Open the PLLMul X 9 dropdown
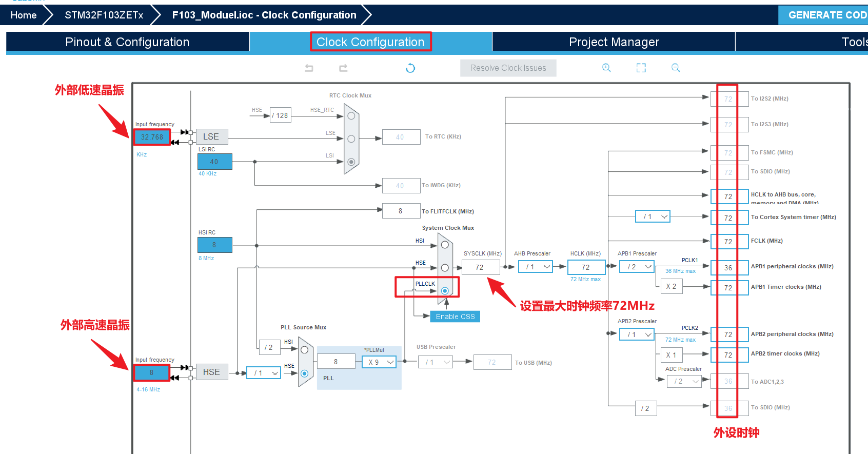This screenshot has width=868, height=454. (x=379, y=362)
